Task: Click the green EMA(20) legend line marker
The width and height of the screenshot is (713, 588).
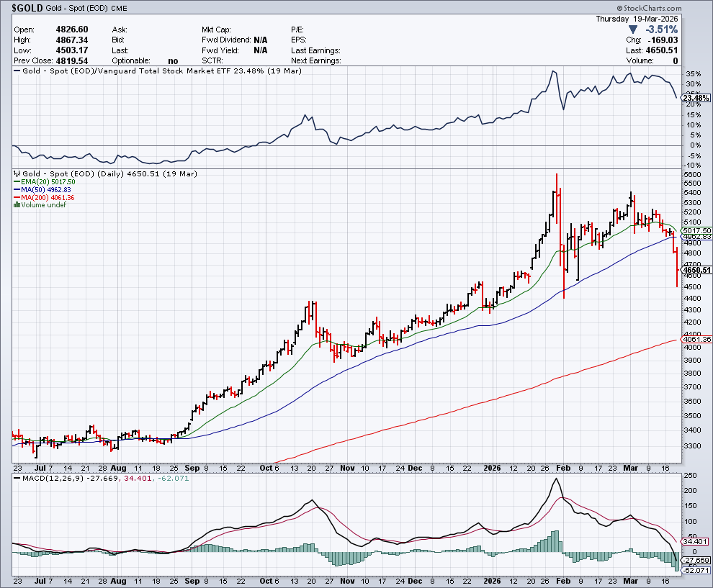Action: (17, 182)
